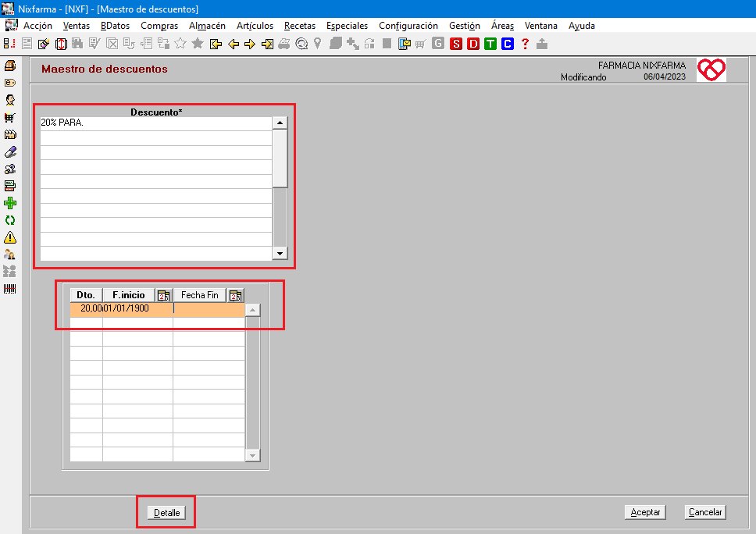Open the yellow warning triangle icon

coord(10,237)
